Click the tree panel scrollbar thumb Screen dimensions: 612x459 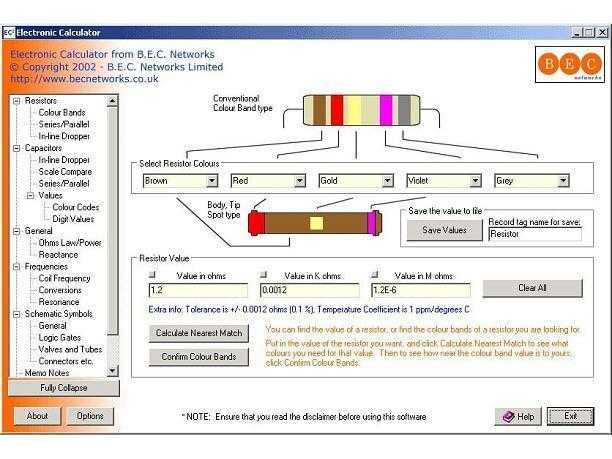pyautogui.click(x=112, y=221)
